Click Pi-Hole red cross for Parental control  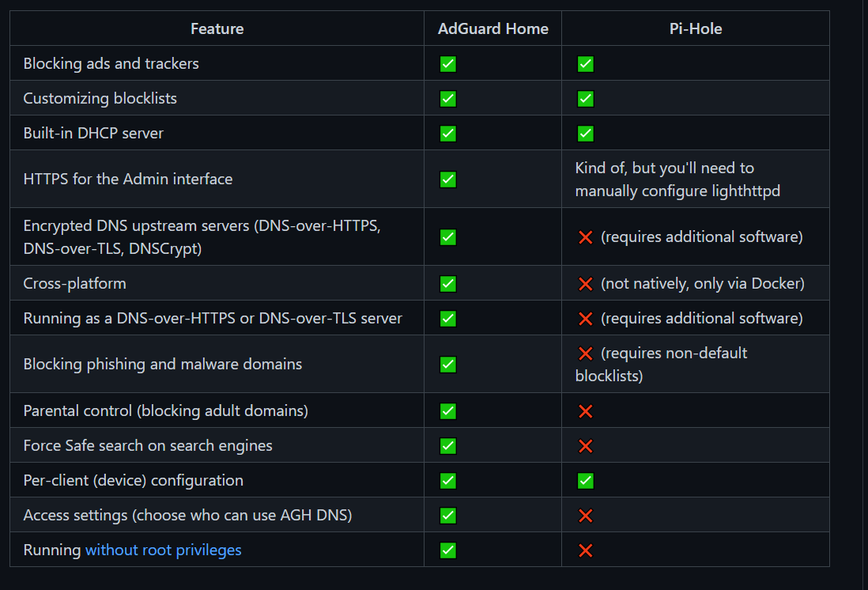point(585,411)
